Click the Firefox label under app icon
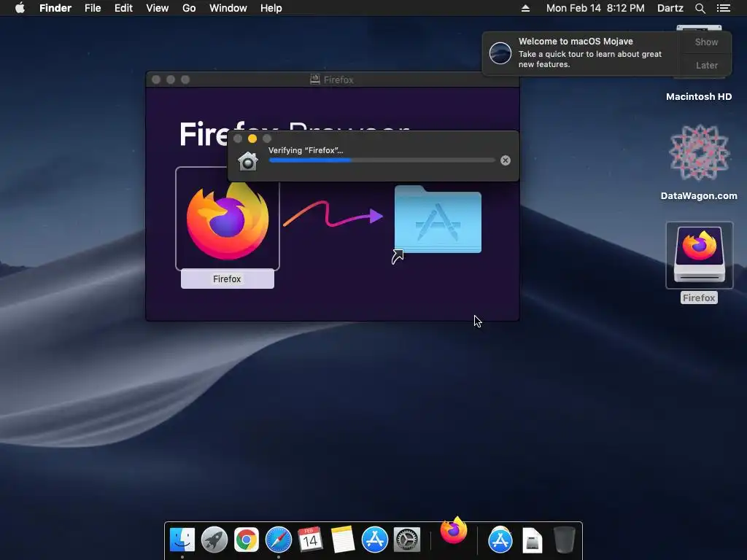Image resolution: width=747 pixels, height=560 pixels. click(228, 279)
